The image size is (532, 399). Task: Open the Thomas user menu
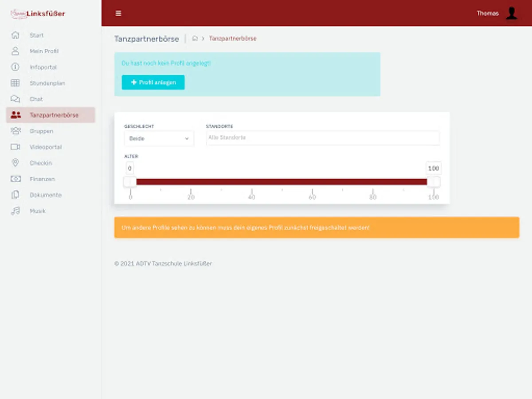497,13
